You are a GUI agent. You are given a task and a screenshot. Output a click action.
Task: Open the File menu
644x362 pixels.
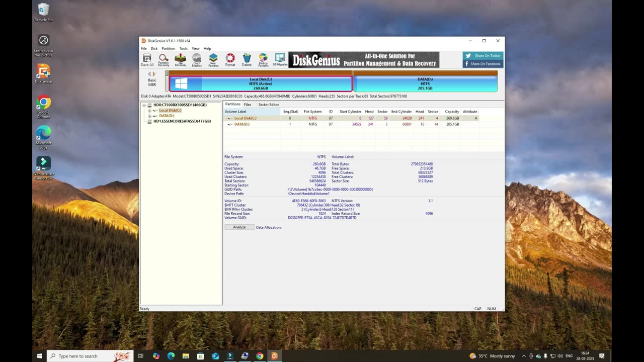pyautogui.click(x=144, y=49)
